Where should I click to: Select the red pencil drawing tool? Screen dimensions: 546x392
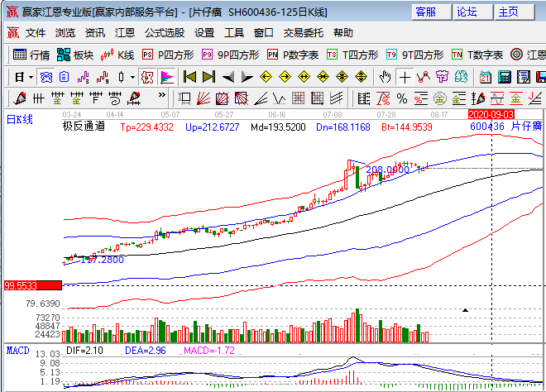[20, 99]
